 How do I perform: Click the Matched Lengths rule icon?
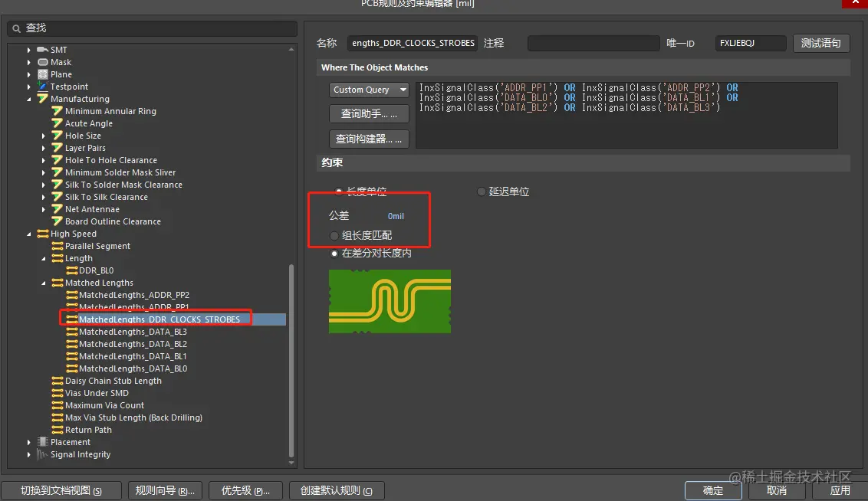[57, 283]
